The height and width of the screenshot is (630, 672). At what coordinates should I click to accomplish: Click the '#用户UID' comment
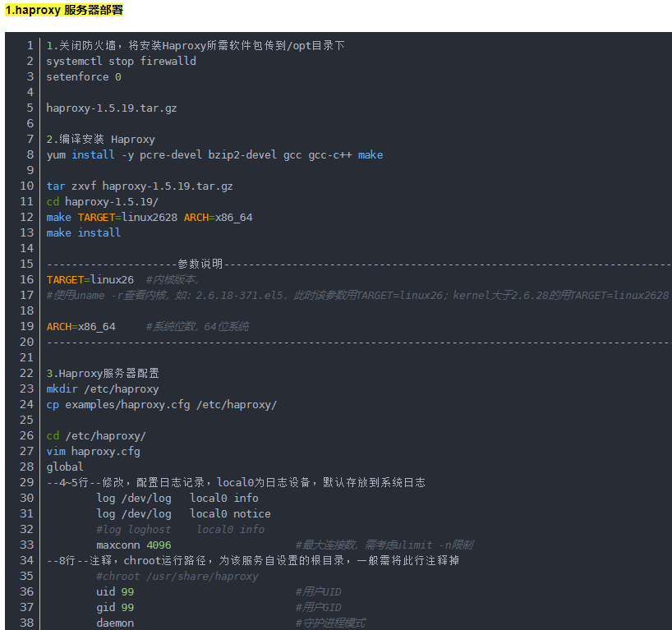pos(318,592)
